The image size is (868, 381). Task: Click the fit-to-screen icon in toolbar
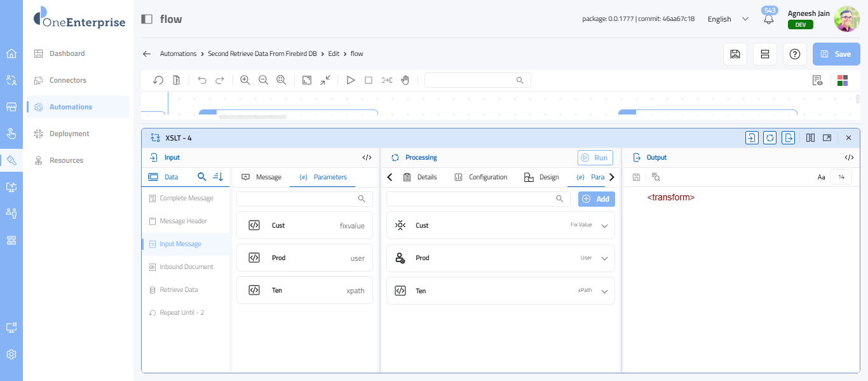pos(307,80)
